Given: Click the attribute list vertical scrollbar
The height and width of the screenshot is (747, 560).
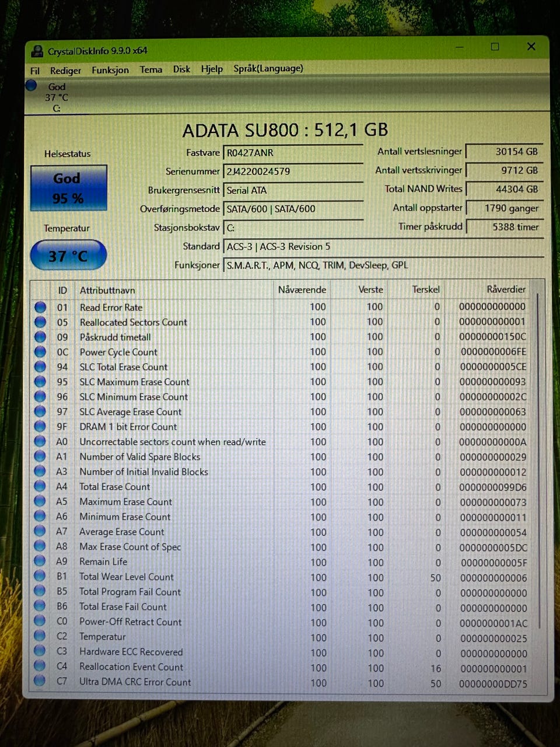Looking at the screenshot, I should pyautogui.click(x=539, y=461).
